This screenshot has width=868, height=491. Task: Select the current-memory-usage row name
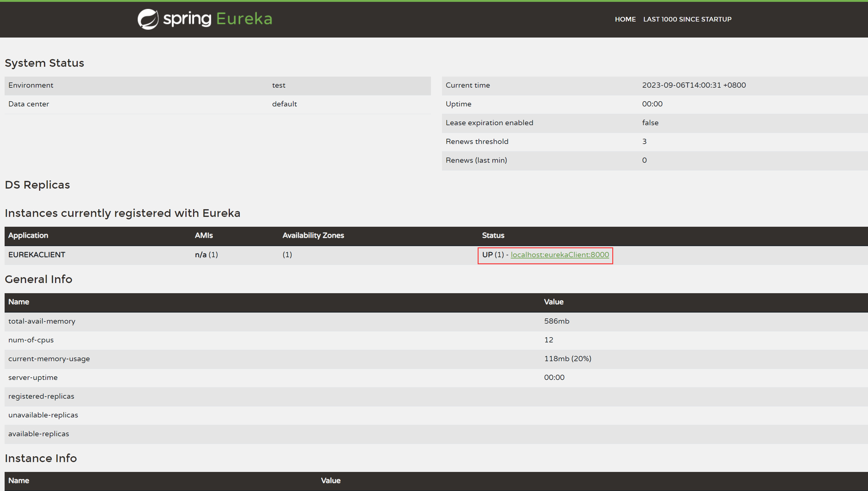(x=49, y=359)
